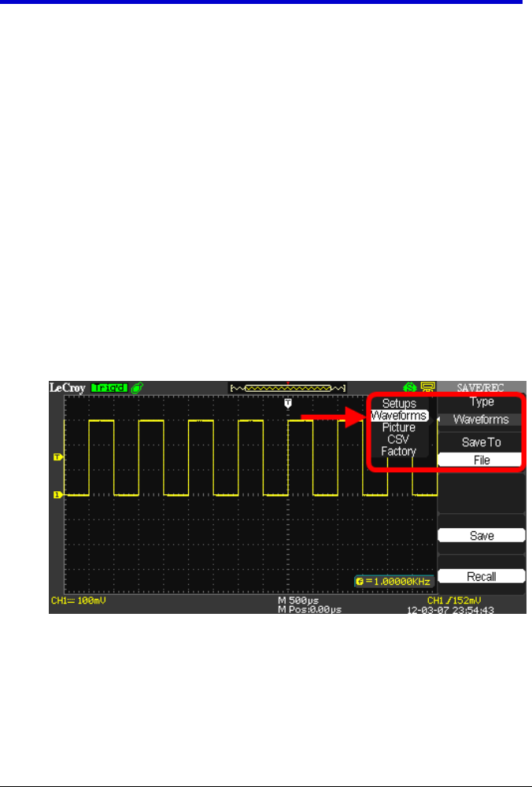Click the SAVE/REC menu title
The width and height of the screenshot is (532, 787).
(x=481, y=388)
